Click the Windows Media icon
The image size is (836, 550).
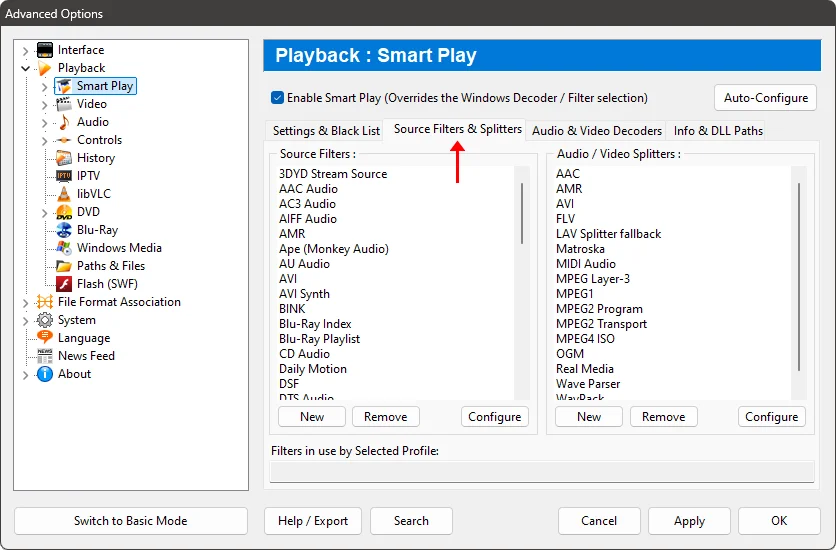pyautogui.click(x=64, y=248)
